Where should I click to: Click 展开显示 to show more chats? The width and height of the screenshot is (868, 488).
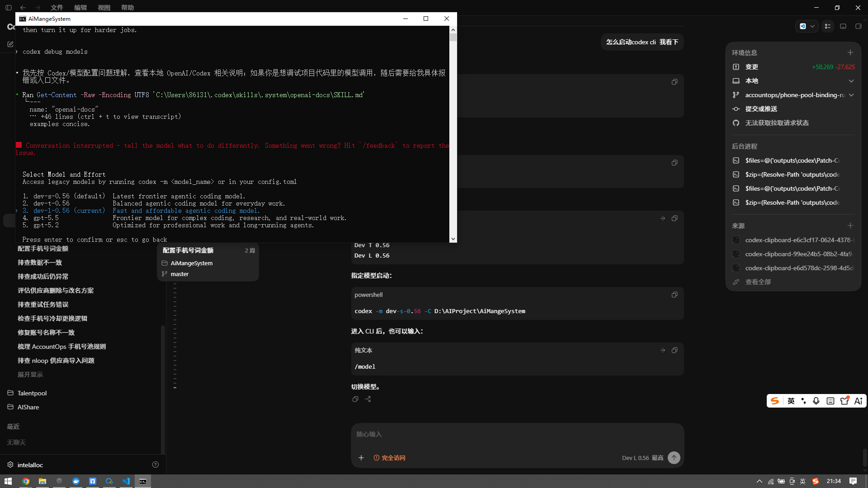click(x=30, y=375)
